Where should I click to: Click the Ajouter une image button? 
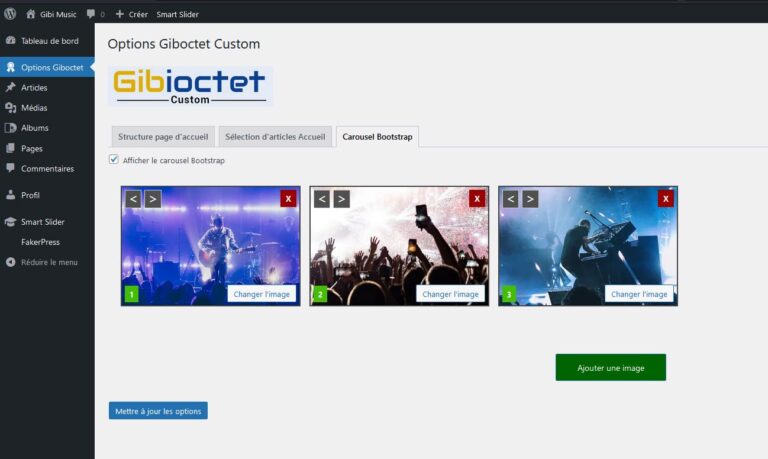(610, 367)
